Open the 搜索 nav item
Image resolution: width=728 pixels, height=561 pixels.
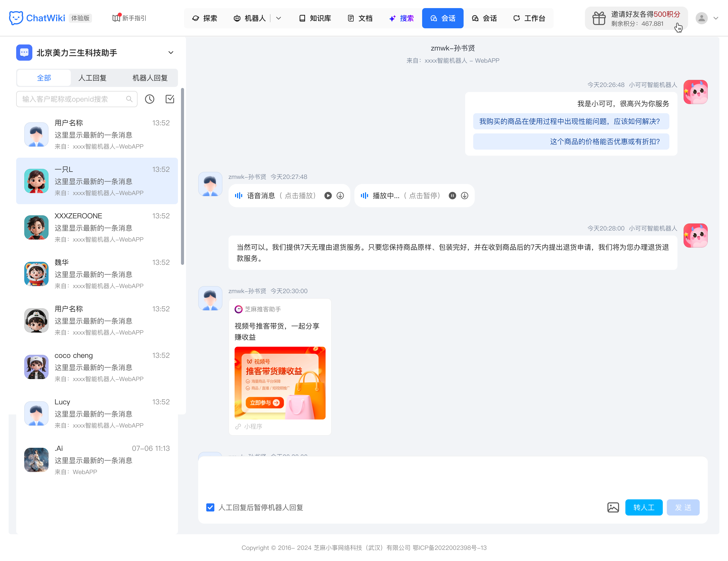point(401,18)
